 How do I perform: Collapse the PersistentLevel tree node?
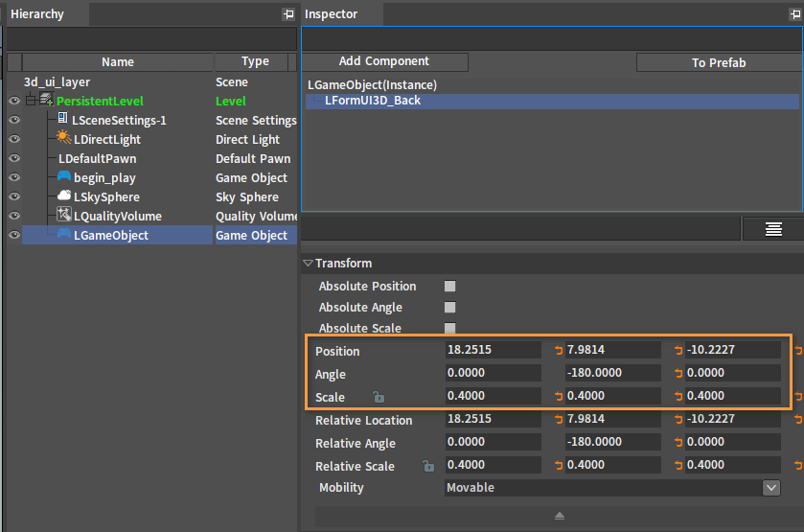click(31, 100)
